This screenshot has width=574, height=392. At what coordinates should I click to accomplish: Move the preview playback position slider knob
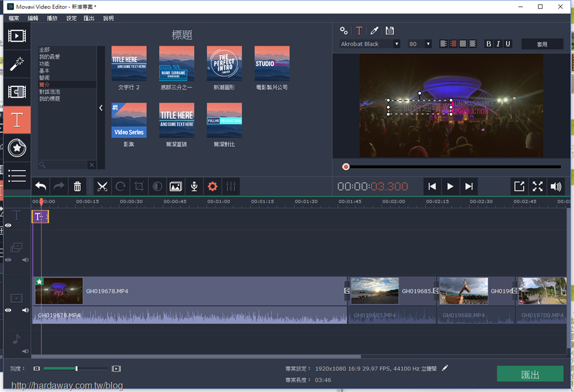[345, 167]
